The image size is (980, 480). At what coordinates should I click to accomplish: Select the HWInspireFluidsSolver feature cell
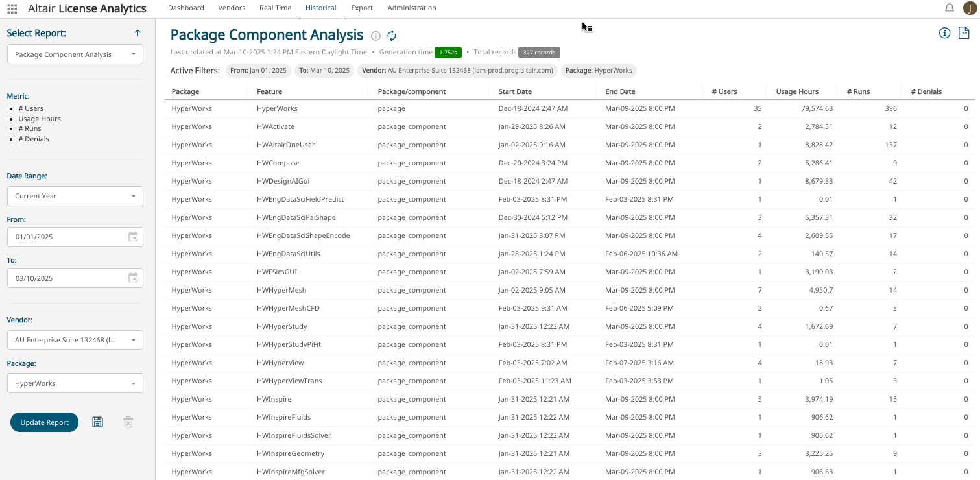[294, 435]
